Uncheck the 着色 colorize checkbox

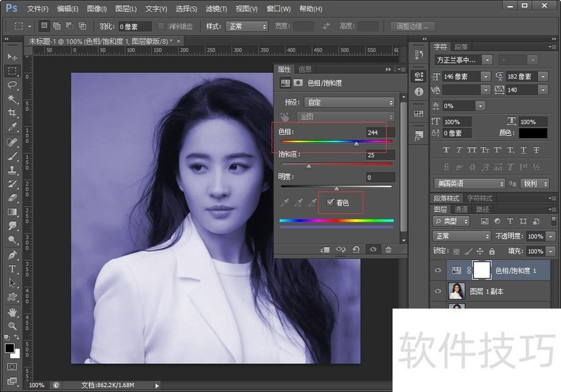click(x=330, y=203)
